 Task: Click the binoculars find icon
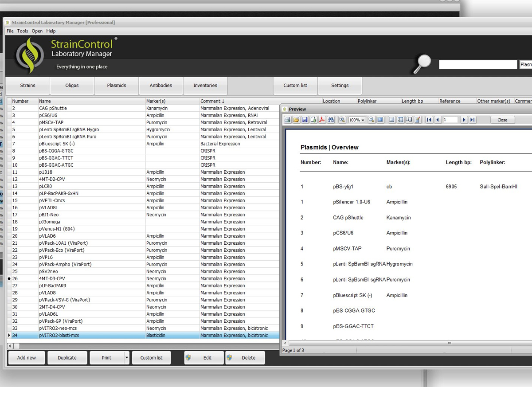click(x=331, y=120)
